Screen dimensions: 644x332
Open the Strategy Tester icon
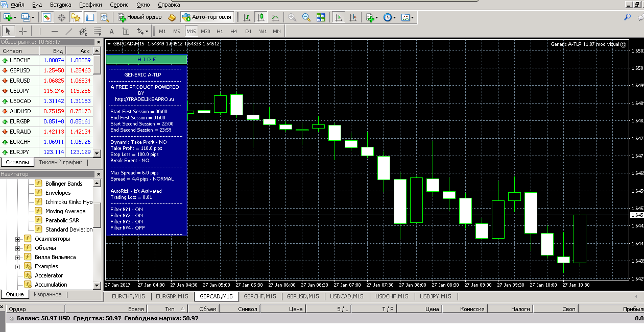coord(104,17)
